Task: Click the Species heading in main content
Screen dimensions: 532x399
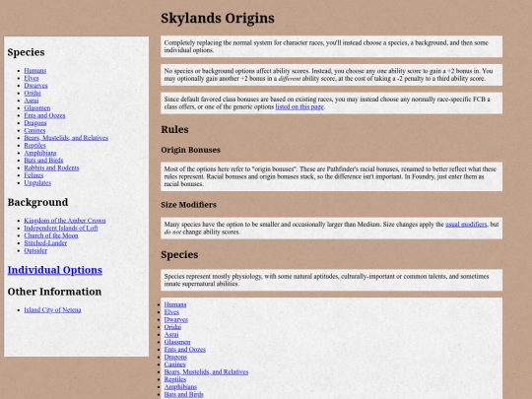Action: pyautogui.click(x=179, y=254)
